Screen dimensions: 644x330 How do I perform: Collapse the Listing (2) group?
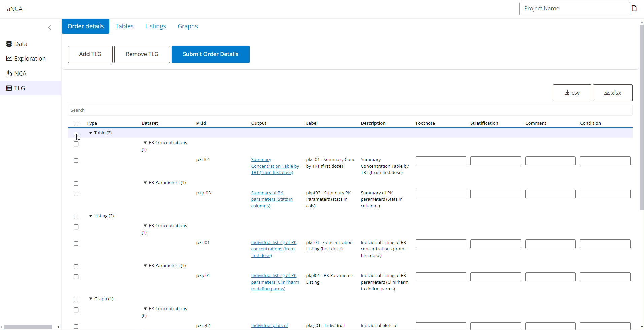pyautogui.click(x=91, y=216)
